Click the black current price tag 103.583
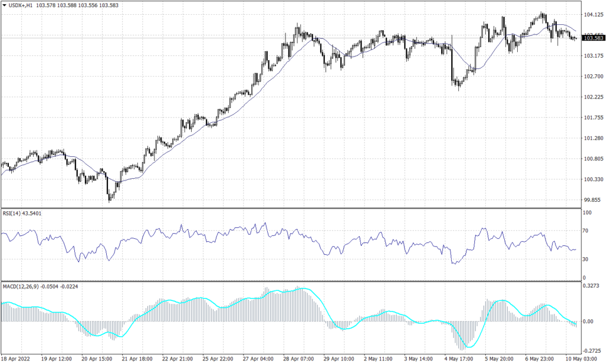 coord(593,37)
